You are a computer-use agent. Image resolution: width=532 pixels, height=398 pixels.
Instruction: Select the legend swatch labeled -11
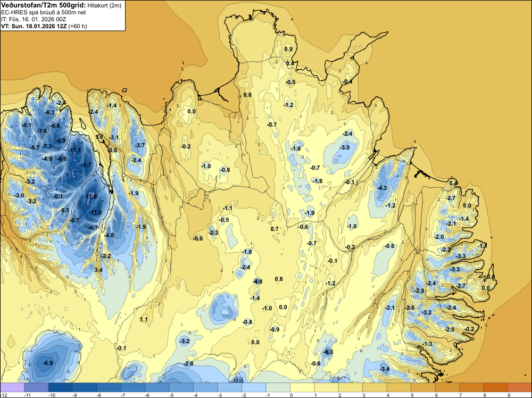tap(36, 387)
